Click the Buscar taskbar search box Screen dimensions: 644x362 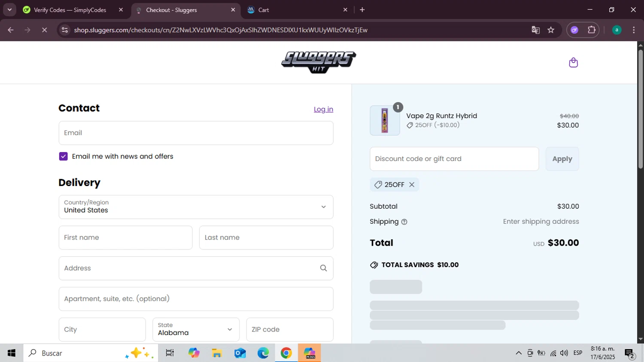click(x=91, y=353)
